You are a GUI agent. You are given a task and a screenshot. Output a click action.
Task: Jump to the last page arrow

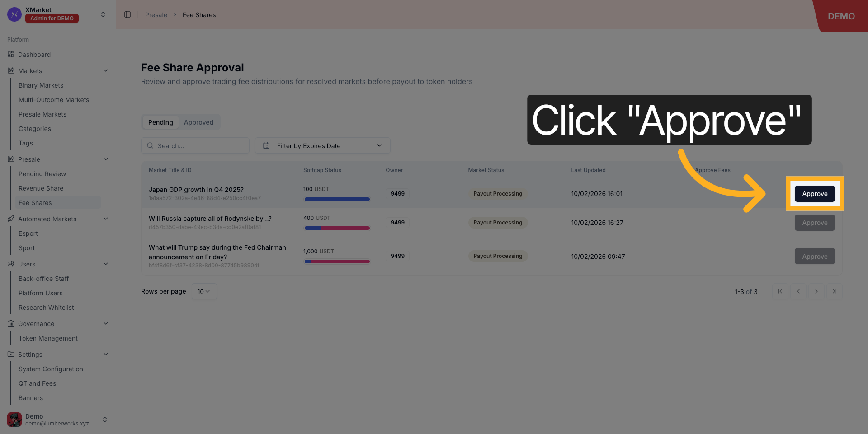(x=834, y=291)
